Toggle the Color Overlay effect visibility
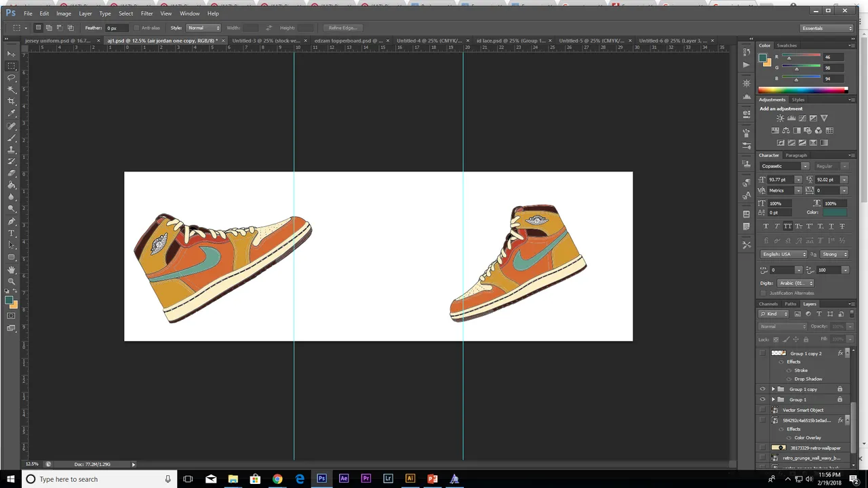 coord(789,438)
